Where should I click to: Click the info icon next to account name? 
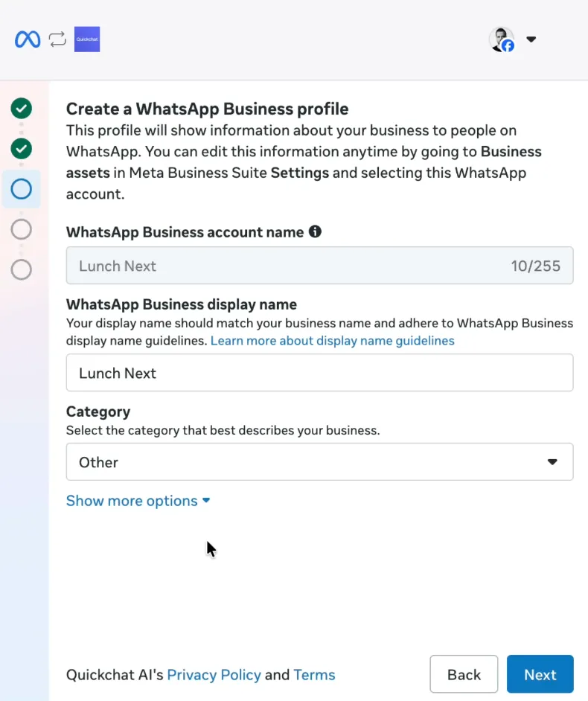point(315,231)
